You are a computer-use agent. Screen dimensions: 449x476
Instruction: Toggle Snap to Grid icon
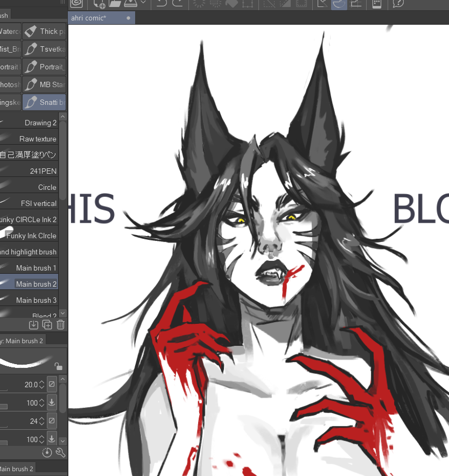tap(356, 3)
